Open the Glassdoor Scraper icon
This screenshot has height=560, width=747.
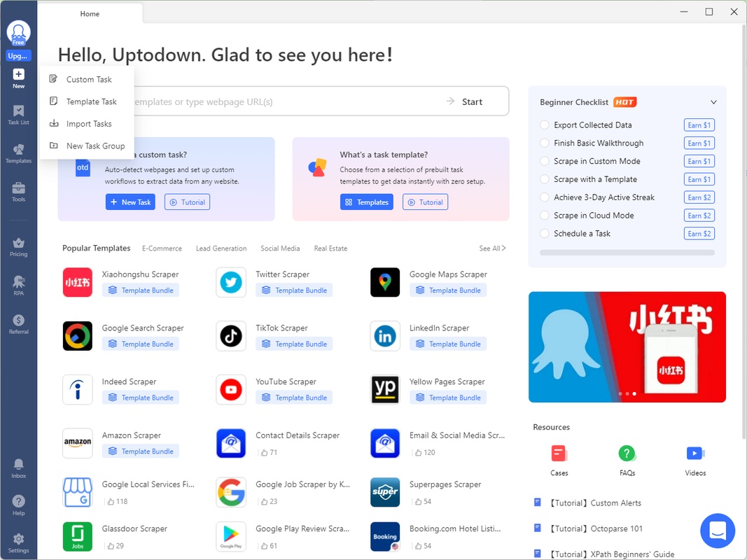point(78,537)
